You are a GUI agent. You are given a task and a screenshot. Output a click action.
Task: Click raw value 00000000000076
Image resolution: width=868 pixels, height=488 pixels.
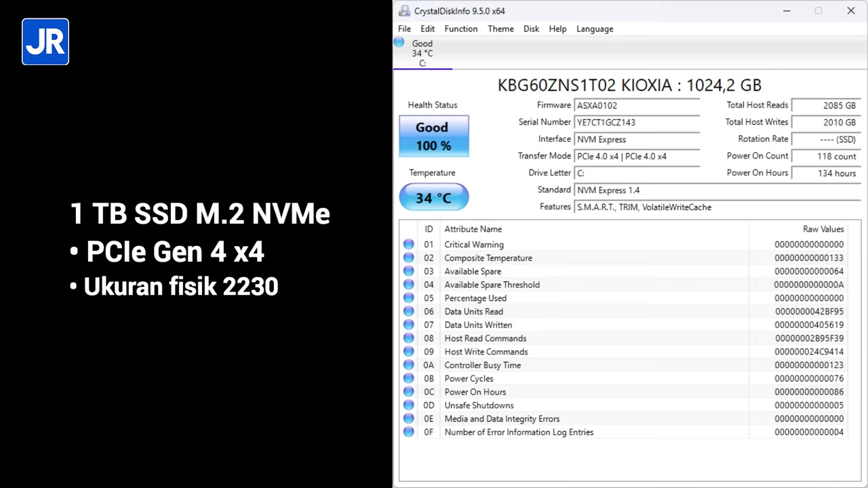[x=809, y=379]
